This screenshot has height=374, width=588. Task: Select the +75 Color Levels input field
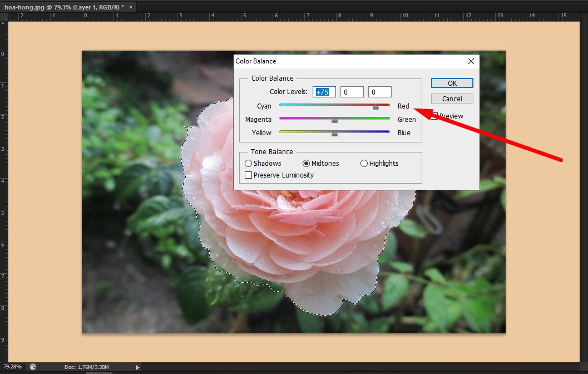(324, 91)
